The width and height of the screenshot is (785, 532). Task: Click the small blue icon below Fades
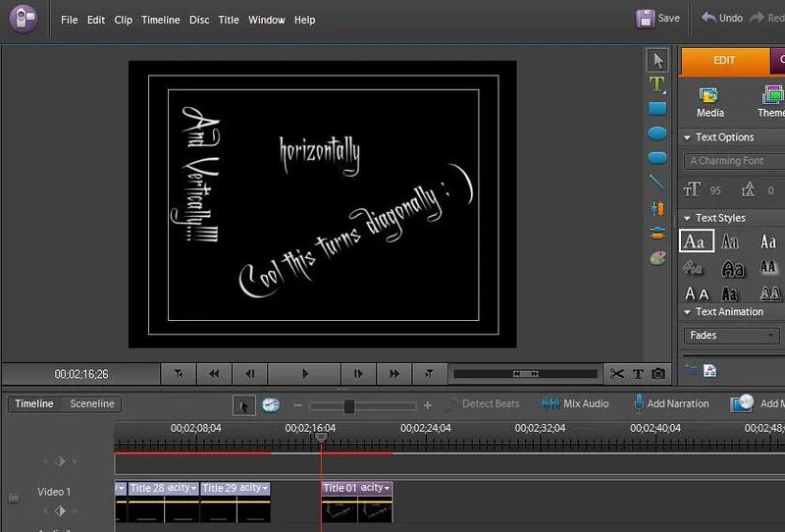coord(691,370)
